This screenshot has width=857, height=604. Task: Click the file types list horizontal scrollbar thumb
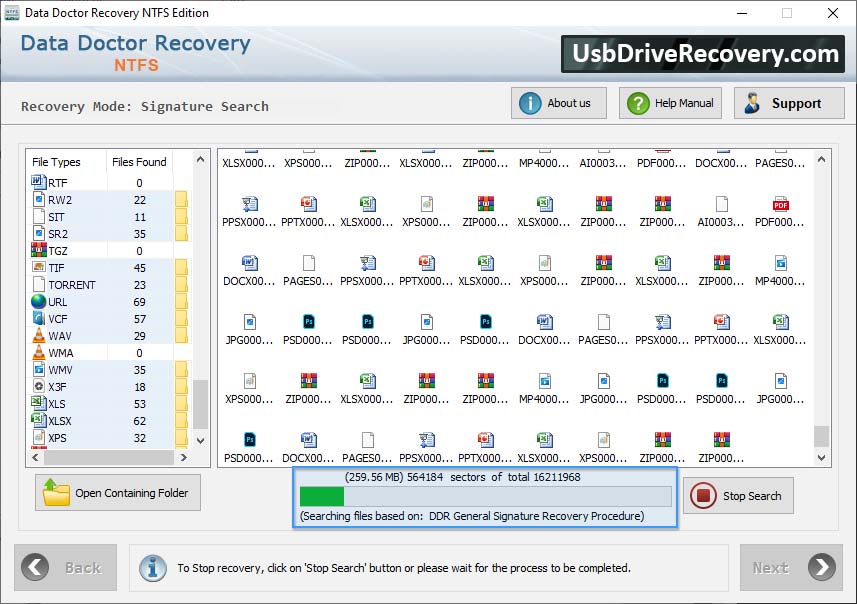click(x=109, y=457)
